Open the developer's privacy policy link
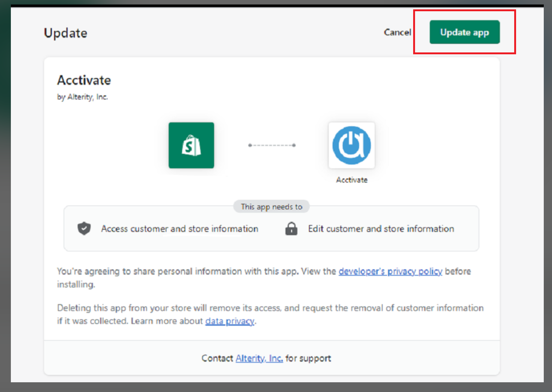This screenshot has height=392, width=552. (390, 271)
